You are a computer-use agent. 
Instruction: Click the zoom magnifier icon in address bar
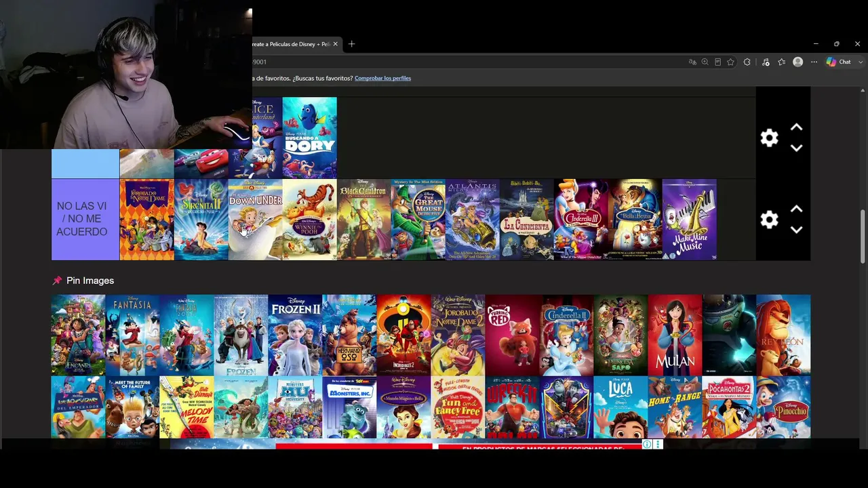click(x=705, y=62)
